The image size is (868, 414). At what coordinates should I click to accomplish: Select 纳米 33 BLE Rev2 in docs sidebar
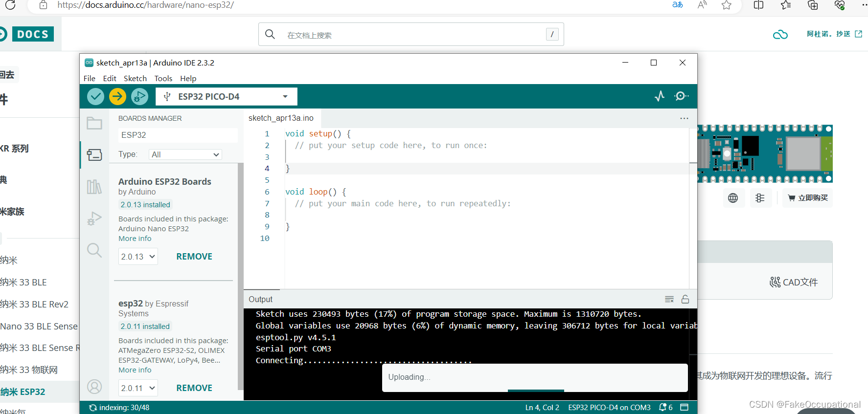click(x=34, y=304)
